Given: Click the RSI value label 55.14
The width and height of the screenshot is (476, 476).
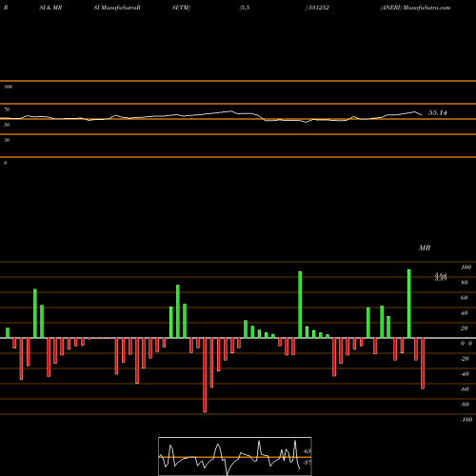Looking at the screenshot, I should coord(438,112).
